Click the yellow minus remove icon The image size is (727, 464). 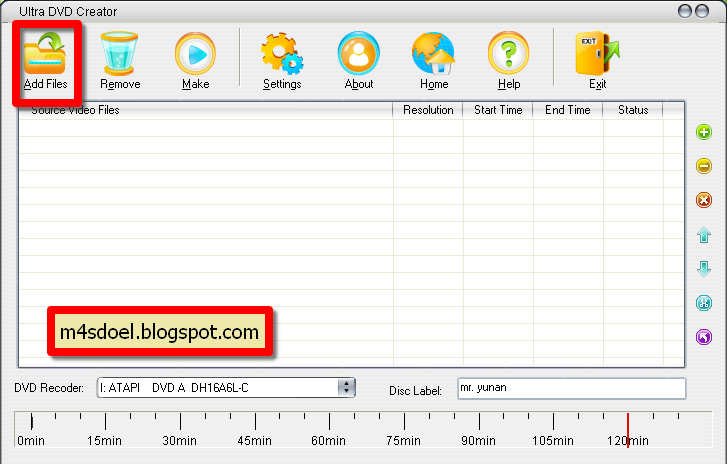(704, 166)
